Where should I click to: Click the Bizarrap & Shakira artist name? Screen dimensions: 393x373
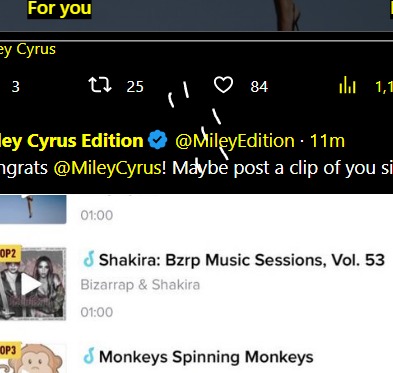pos(140,285)
